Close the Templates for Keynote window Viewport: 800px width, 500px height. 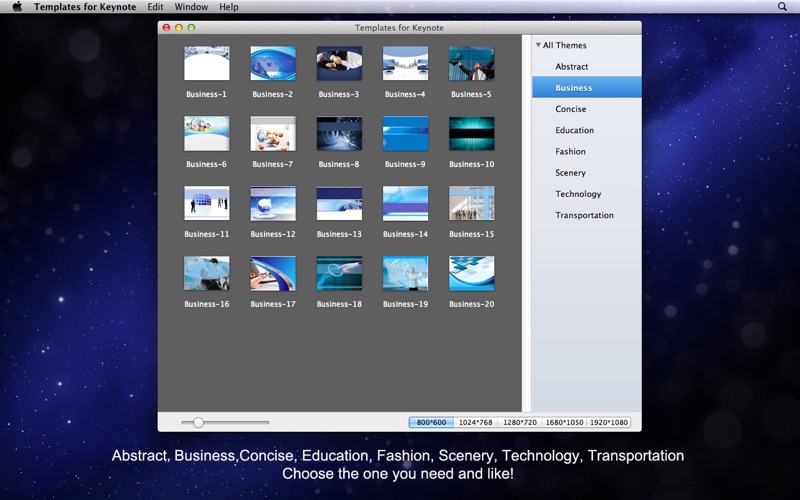tap(166, 28)
